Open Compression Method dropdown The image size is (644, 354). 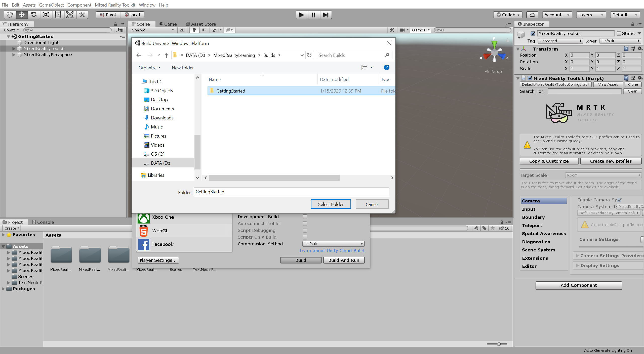(x=333, y=244)
